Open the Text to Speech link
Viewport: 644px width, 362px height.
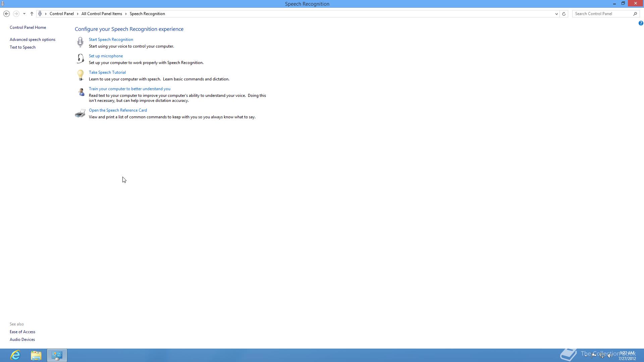22,47
